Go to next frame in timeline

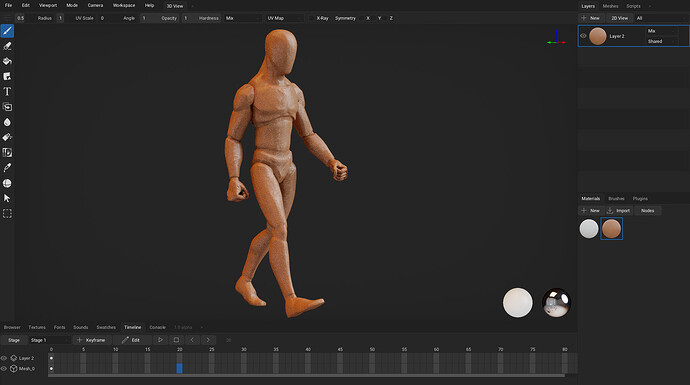pos(208,340)
